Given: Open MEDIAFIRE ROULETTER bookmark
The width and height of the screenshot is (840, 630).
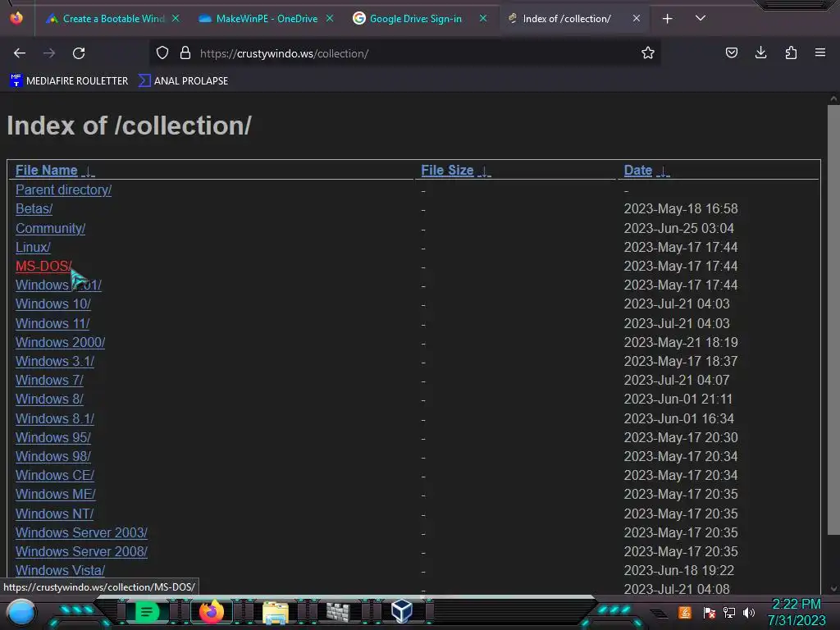Looking at the screenshot, I should coord(69,81).
